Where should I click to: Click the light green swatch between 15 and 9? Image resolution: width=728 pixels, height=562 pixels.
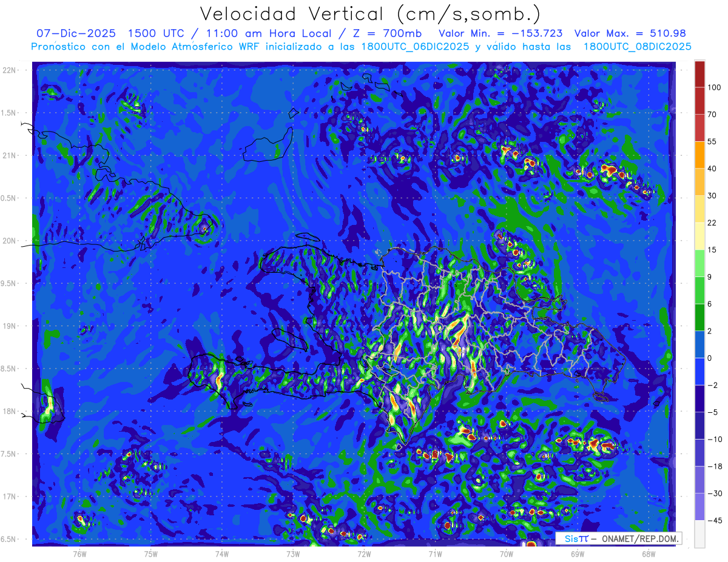pyautogui.click(x=699, y=263)
